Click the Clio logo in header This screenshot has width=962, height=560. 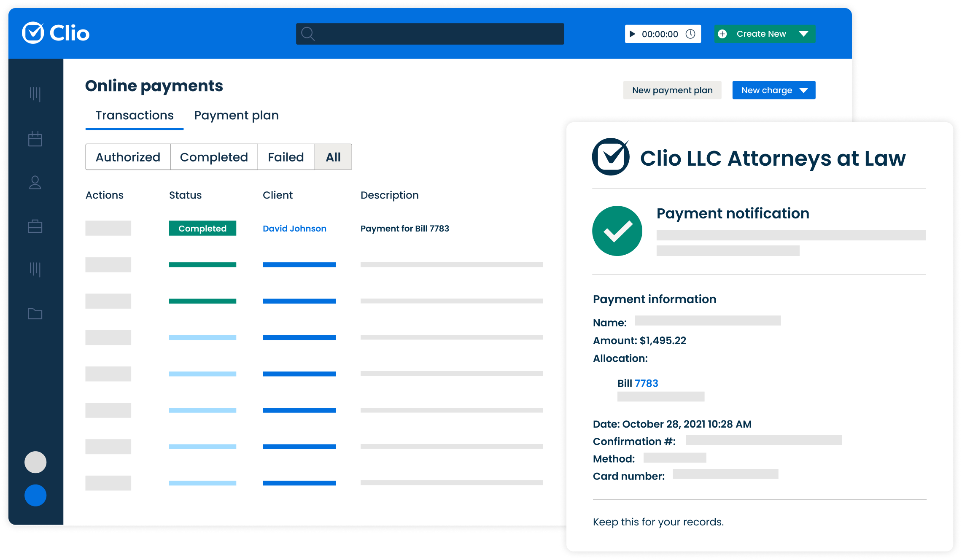[56, 33]
